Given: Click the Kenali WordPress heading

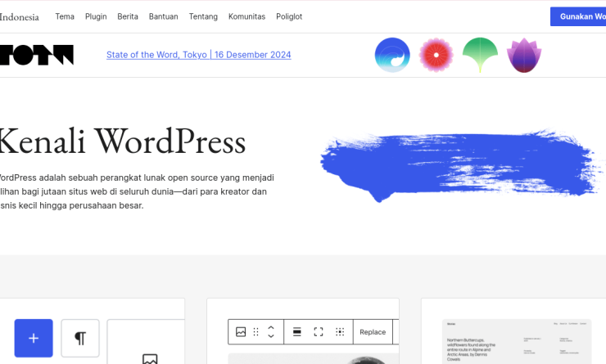Looking at the screenshot, I should pos(123,142).
